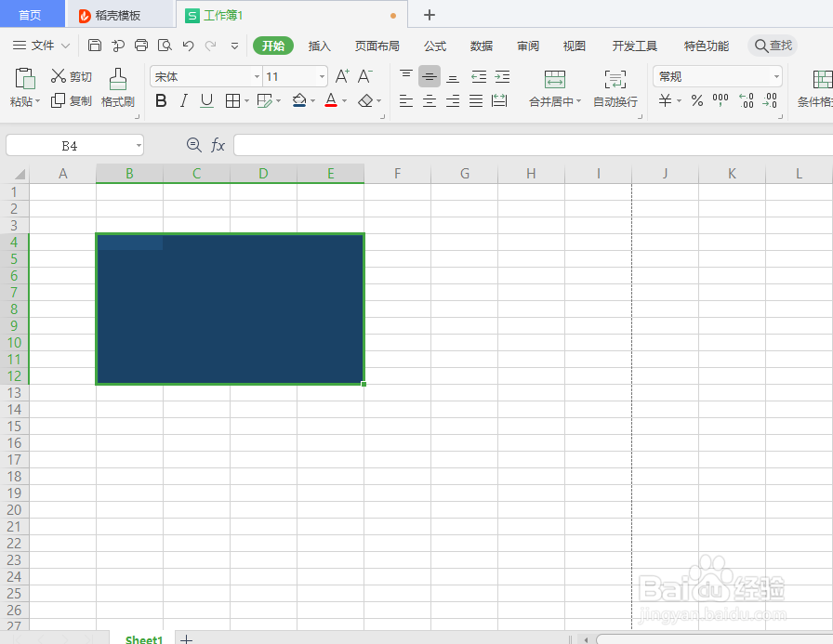Decrease indent of cell text
The image size is (833, 644).
(479, 77)
